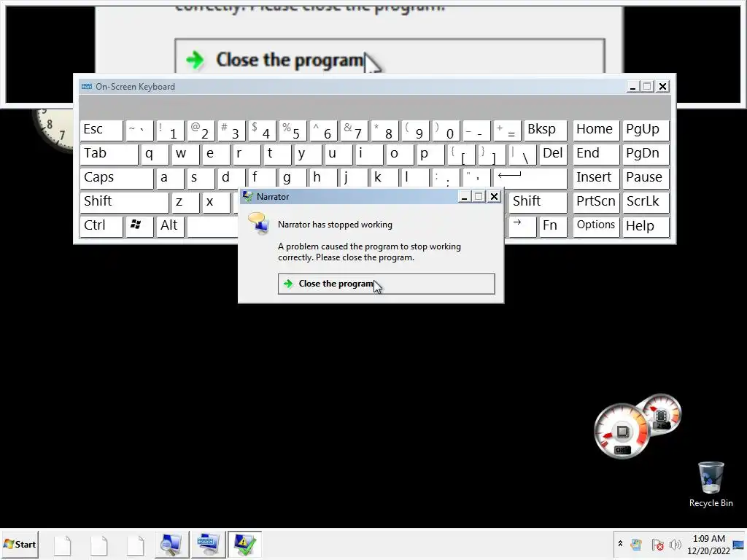The width and height of the screenshot is (747, 560).
Task: Click the Action Center flag tray icon
Action: (x=657, y=544)
